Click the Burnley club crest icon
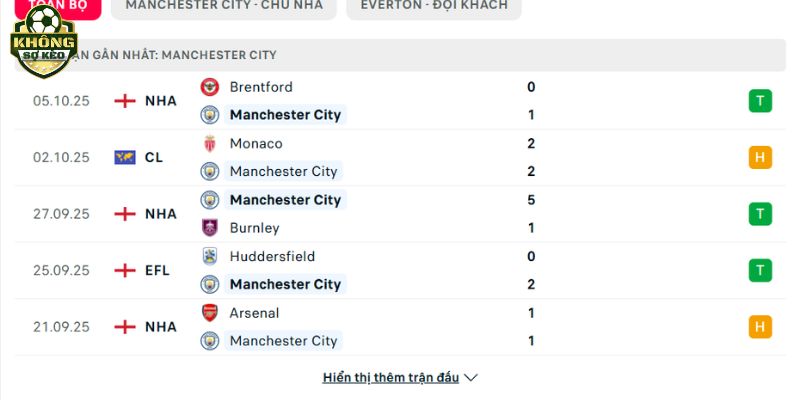Image resolution: width=800 pixels, height=400 pixels. click(210, 228)
